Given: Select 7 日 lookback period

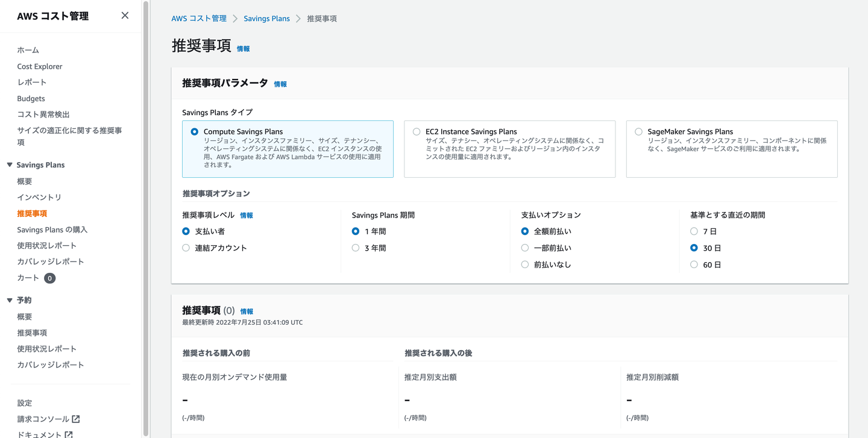Looking at the screenshot, I should click(x=694, y=231).
